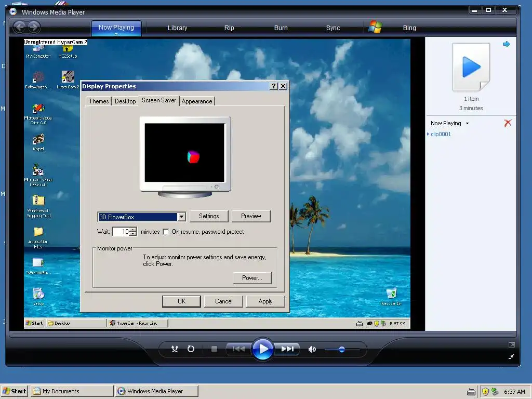Select Themes tab in Display Properties
Viewport: 532px width, 399px height.
(99, 101)
